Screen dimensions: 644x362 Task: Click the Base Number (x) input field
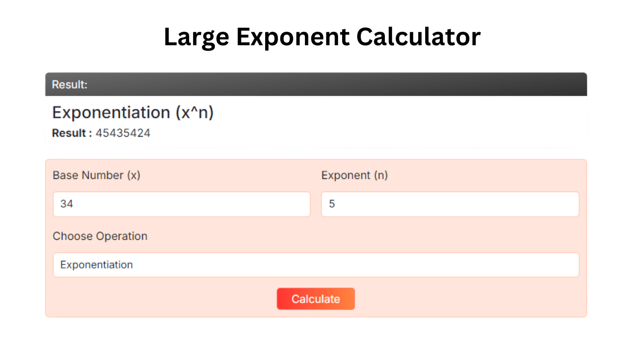182,204
